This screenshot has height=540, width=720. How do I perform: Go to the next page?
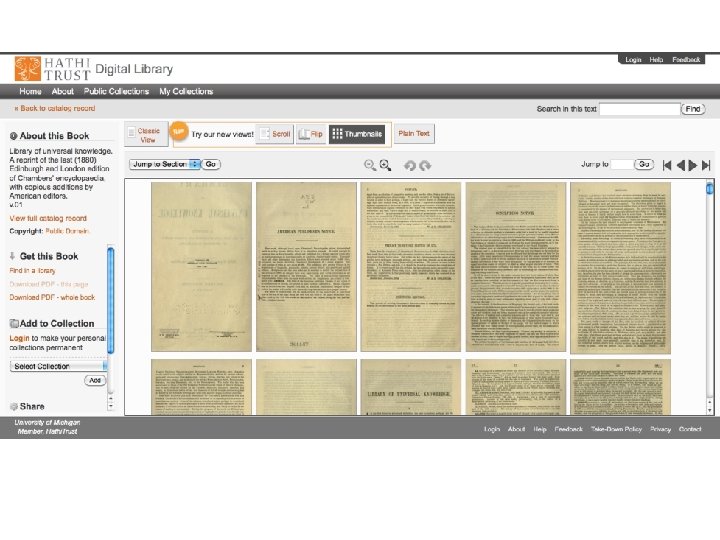[x=693, y=165]
